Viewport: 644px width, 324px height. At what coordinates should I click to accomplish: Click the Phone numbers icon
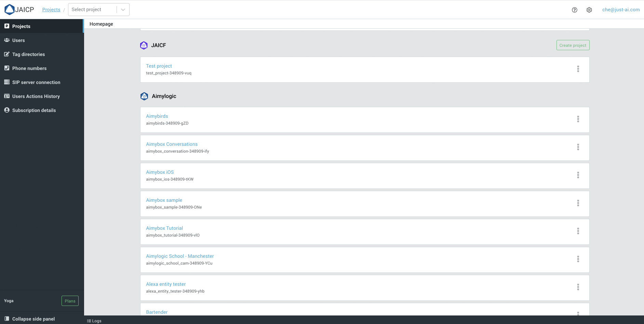[7, 68]
